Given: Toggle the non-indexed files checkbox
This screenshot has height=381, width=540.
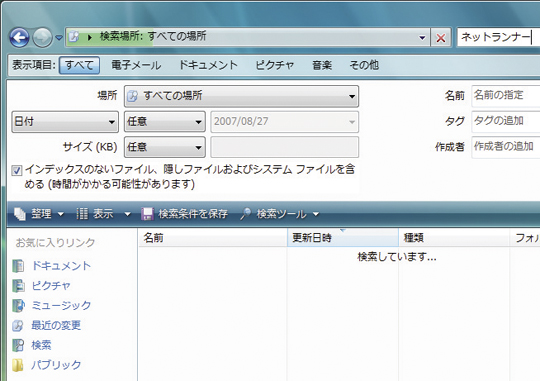Looking at the screenshot, I should click(x=17, y=170).
